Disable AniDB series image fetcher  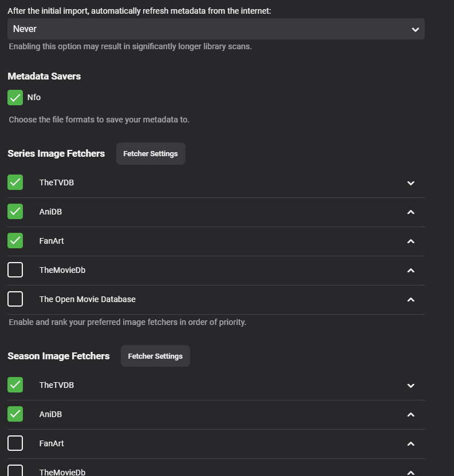pyautogui.click(x=15, y=212)
